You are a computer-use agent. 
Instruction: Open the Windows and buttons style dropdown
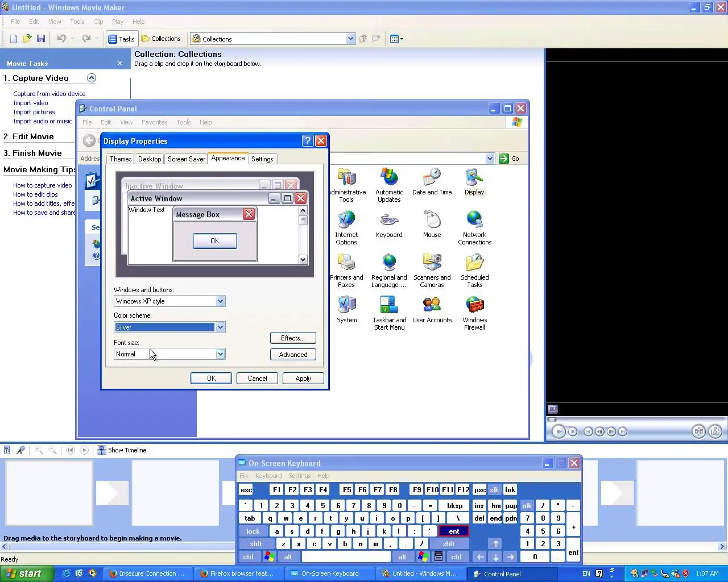[220, 301]
